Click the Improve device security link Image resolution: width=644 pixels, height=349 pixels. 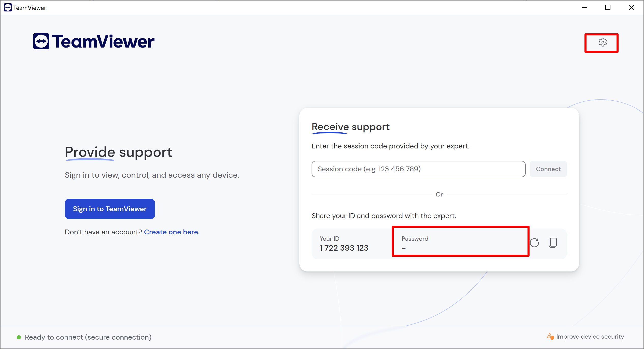(x=590, y=337)
